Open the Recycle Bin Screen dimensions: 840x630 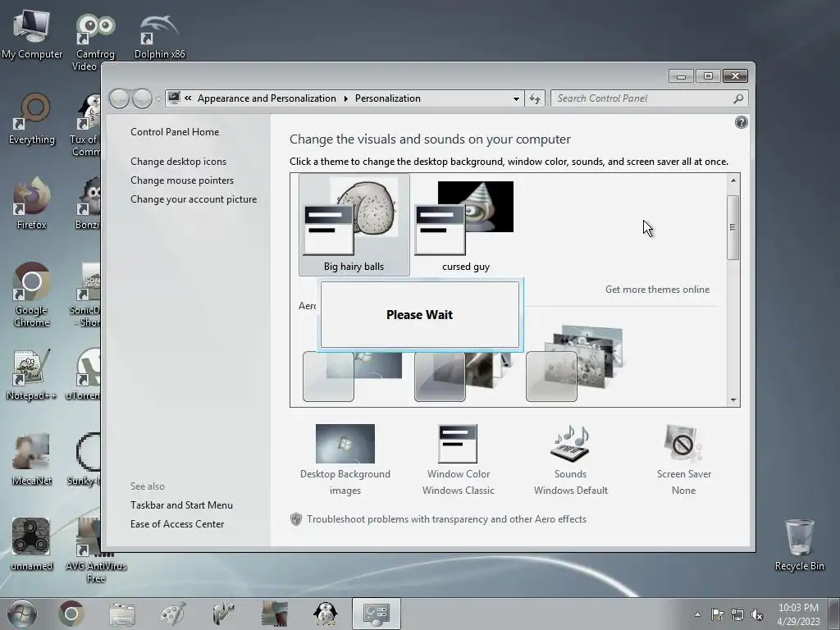click(x=799, y=545)
